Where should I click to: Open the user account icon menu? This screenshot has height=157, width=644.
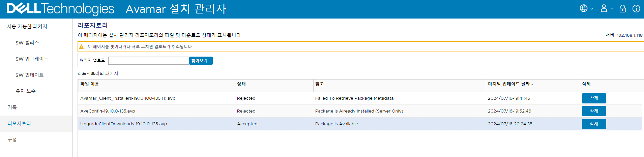tap(604, 8)
